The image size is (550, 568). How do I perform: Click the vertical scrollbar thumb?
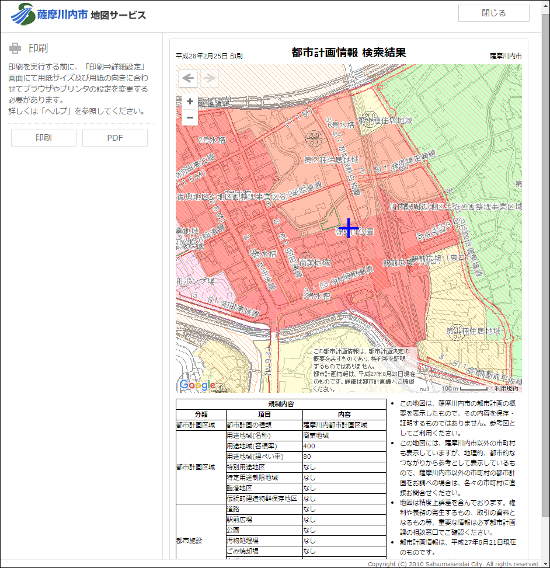pos(545,266)
